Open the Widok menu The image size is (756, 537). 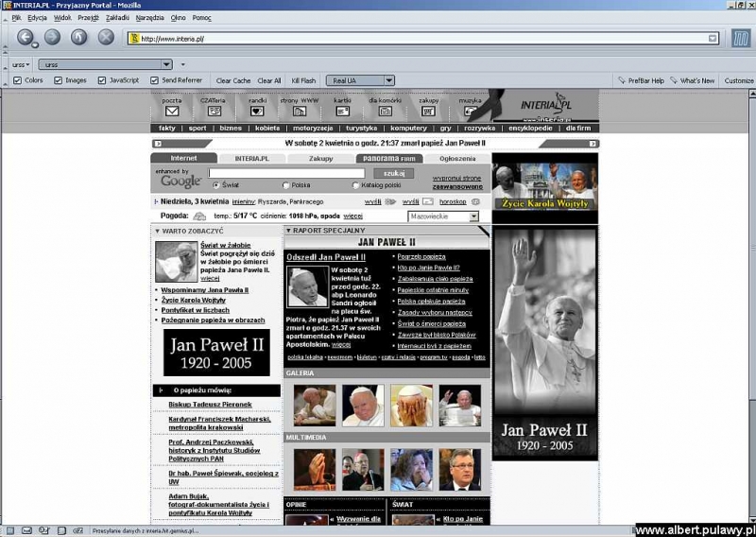pyautogui.click(x=62, y=18)
